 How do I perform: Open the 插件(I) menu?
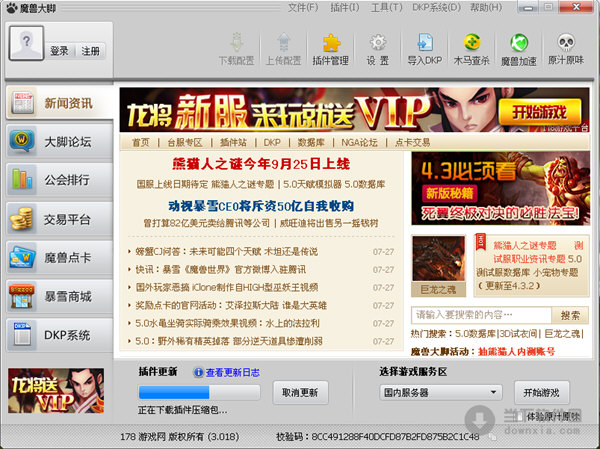[344, 8]
